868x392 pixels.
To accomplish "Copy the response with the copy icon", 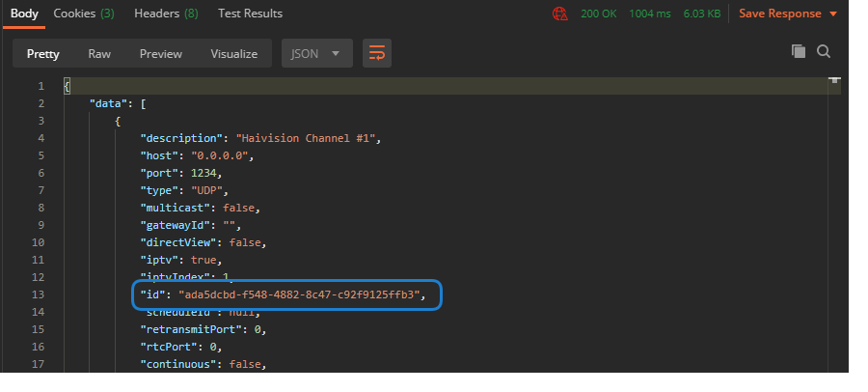I will 798,51.
